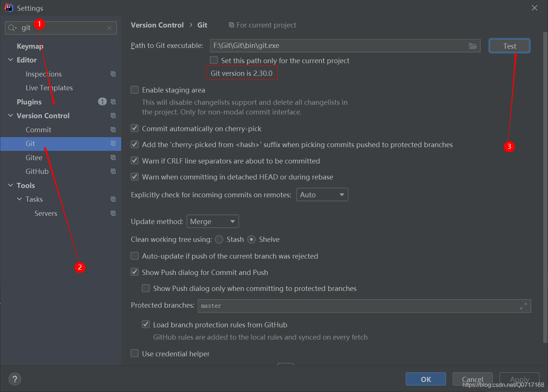This screenshot has width=548, height=392.
Task: Collapse the Version Control tree node
Action: (10, 116)
